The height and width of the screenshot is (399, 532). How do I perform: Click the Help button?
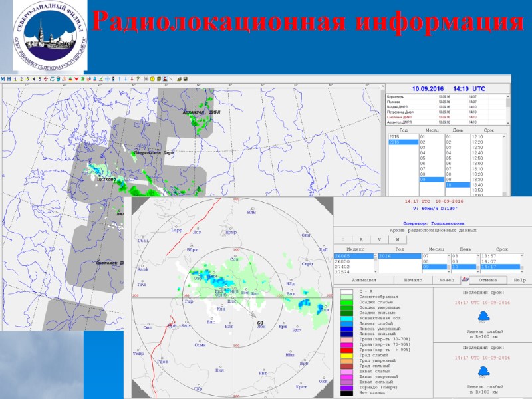519,280
